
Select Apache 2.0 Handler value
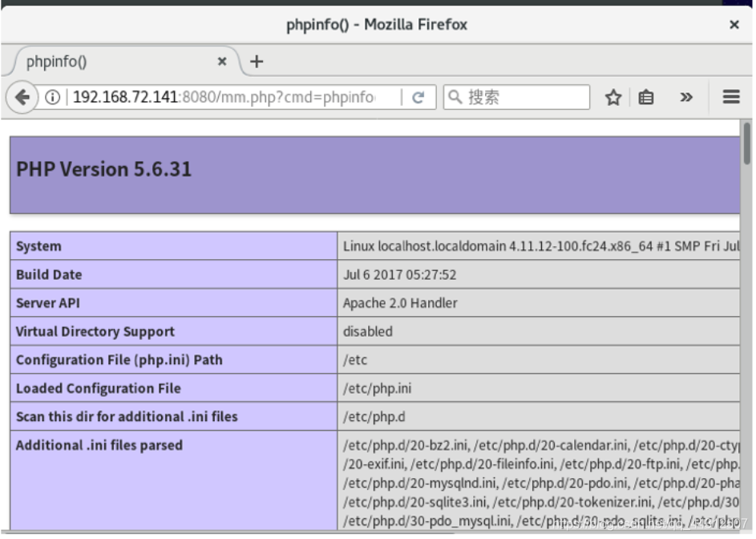pyautogui.click(x=400, y=303)
